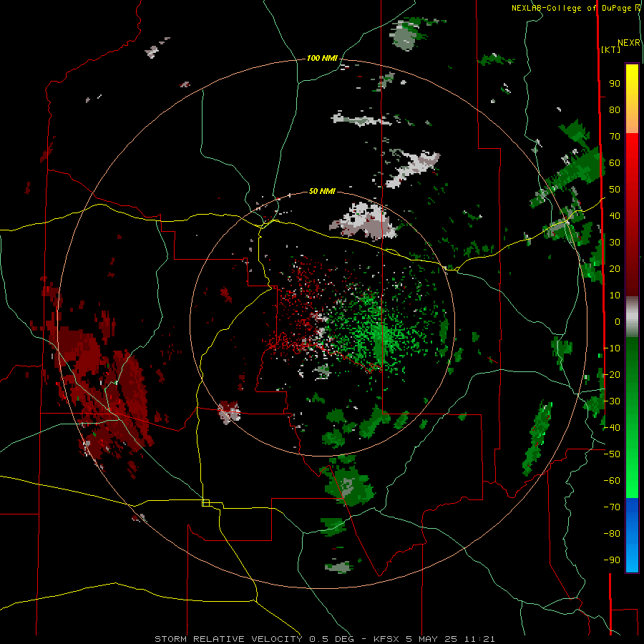The height and width of the screenshot is (644, 644).
Task: Click the -30 value on velocity scale
Action: pos(612,401)
